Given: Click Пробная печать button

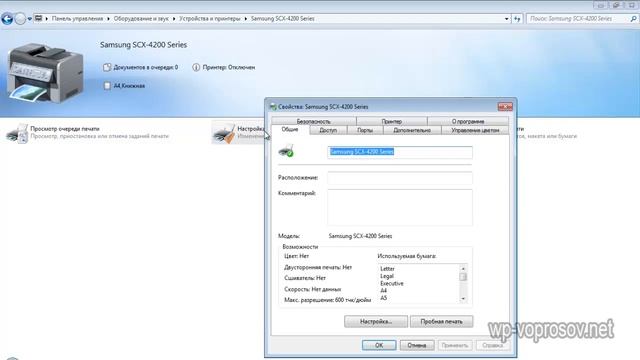Looking at the screenshot, I should [x=442, y=322].
